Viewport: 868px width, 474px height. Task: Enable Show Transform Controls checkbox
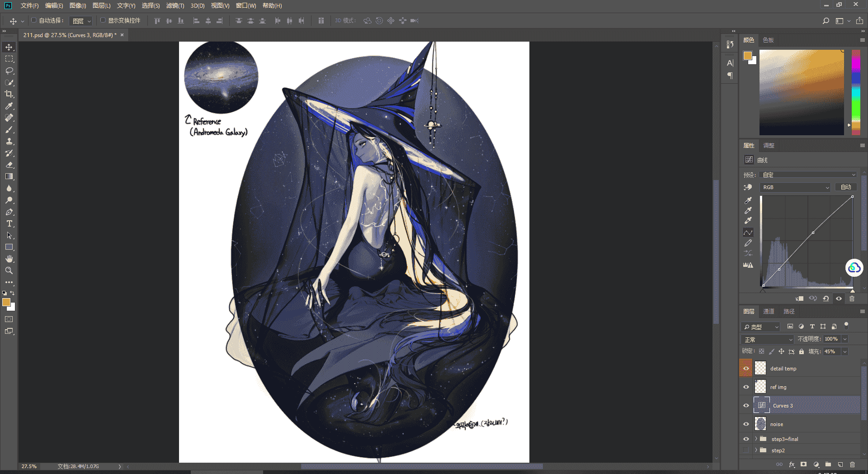pyautogui.click(x=103, y=20)
